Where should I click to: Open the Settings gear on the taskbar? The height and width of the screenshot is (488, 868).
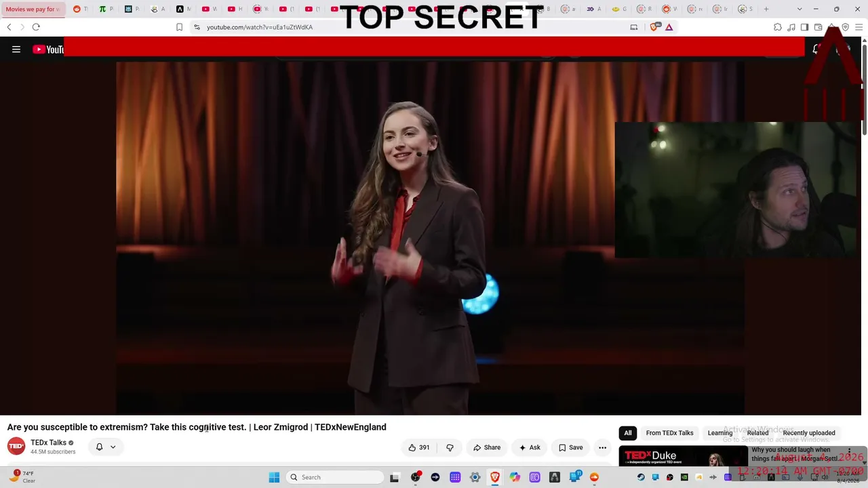coord(475,477)
